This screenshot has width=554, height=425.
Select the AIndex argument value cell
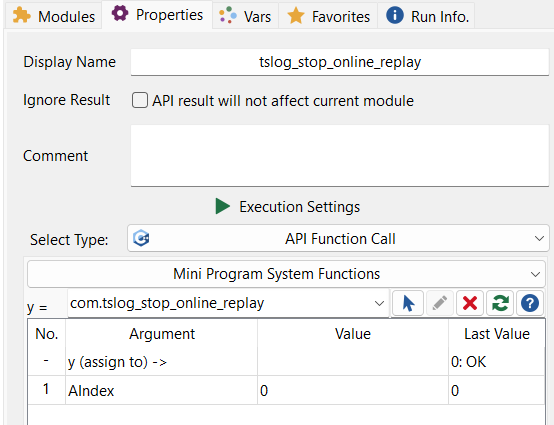pyautogui.click(x=353, y=390)
